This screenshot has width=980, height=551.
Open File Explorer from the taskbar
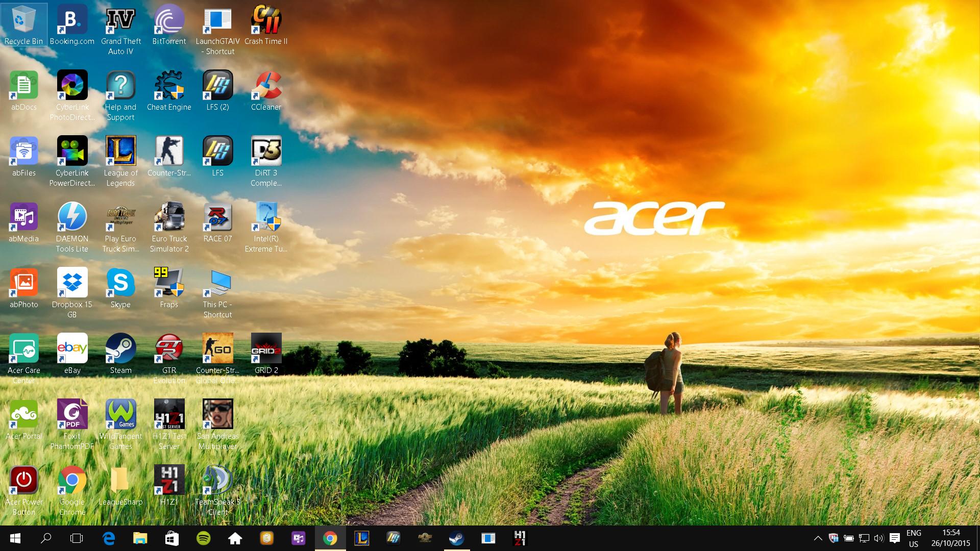(140, 538)
